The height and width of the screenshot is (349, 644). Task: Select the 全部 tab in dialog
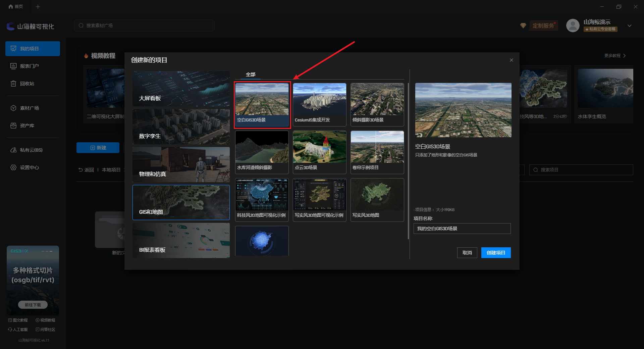pyautogui.click(x=251, y=74)
